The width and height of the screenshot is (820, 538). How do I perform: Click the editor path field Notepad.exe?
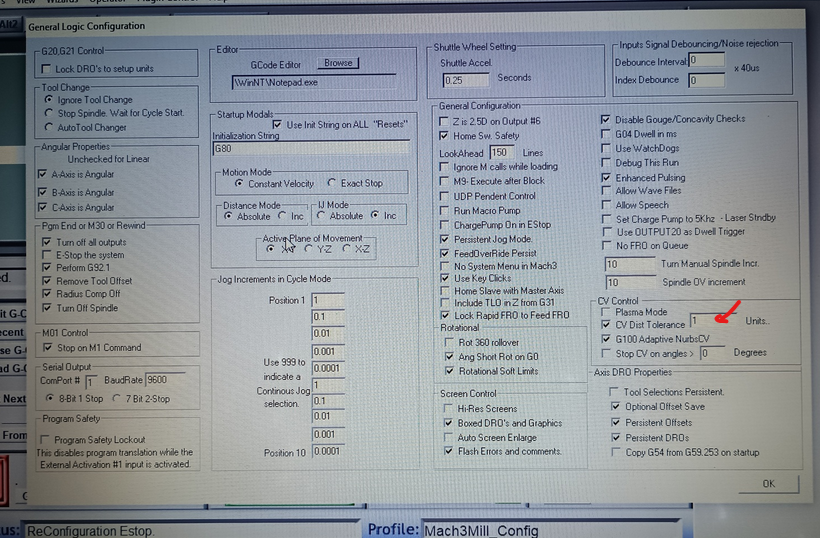click(x=314, y=82)
